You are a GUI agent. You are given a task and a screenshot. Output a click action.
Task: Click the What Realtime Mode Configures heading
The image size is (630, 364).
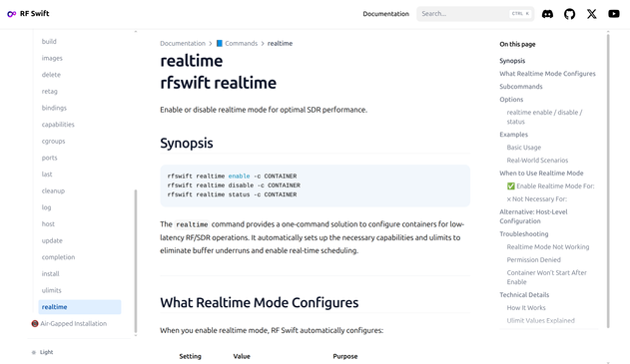(260, 302)
